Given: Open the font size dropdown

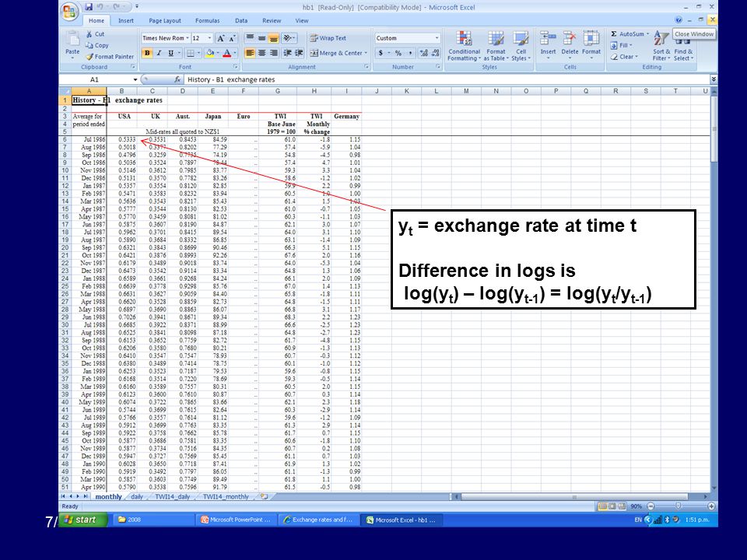Looking at the screenshot, I should (x=209, y=38).
